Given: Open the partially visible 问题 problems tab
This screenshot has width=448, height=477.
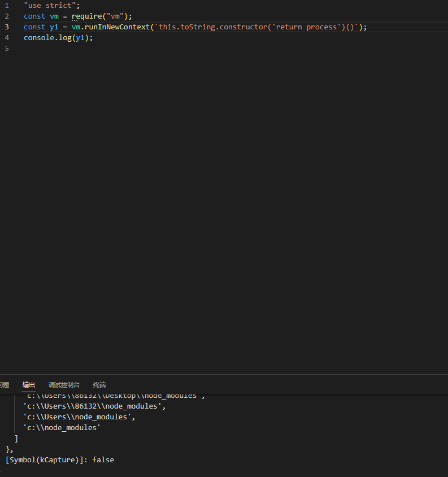Looking at the screenshot, I should [5, 385].
